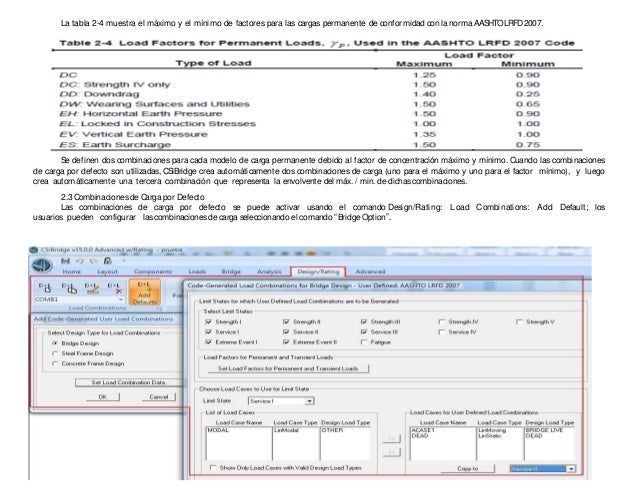Click Set Load Factors for Permanent and Transient Loads
This screenshot has height=493, width=638.
click(288, 369)
